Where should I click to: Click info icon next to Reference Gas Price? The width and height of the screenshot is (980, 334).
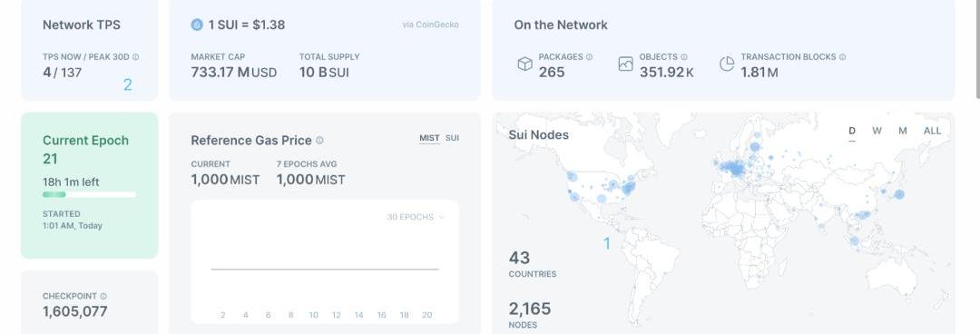[319, 141]
